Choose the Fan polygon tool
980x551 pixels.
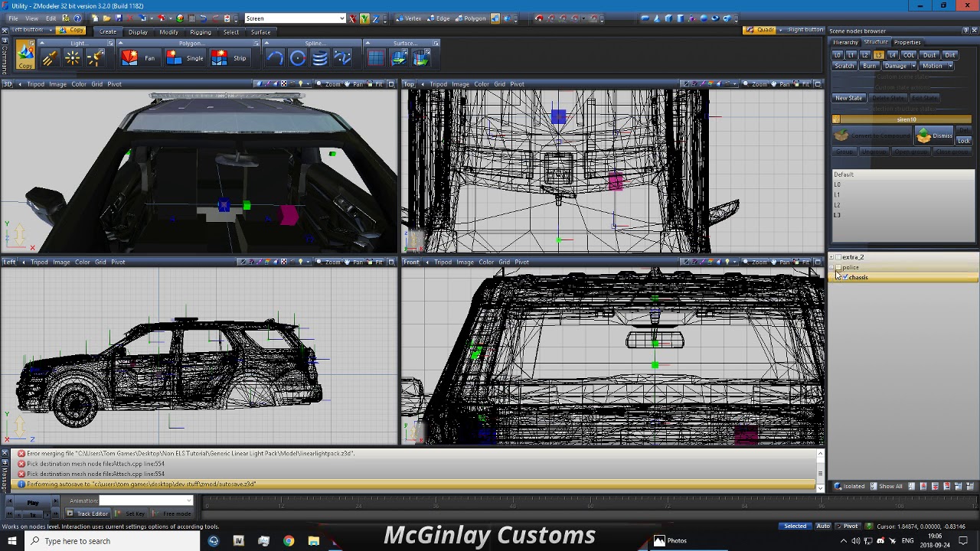139,58
